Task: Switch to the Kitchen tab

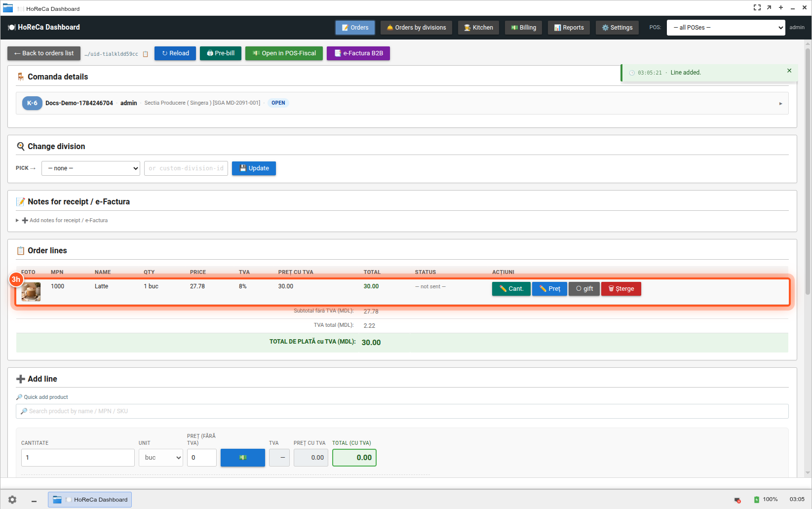Action: pos(478,28)
